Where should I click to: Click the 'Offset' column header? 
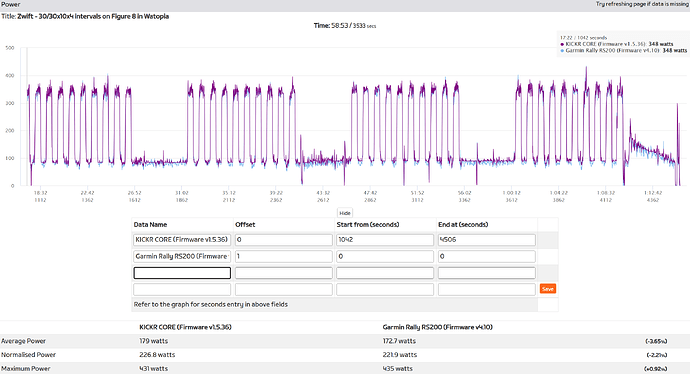click(245, 224)
